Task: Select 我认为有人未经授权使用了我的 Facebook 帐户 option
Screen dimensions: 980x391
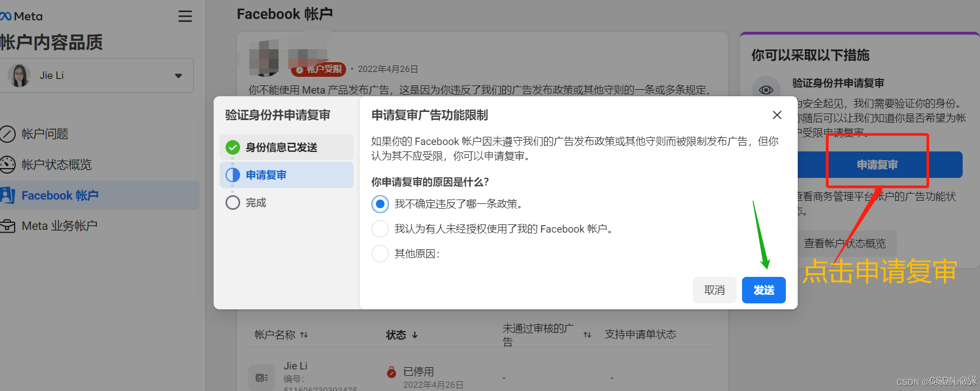Action: [x=380, y=229]
